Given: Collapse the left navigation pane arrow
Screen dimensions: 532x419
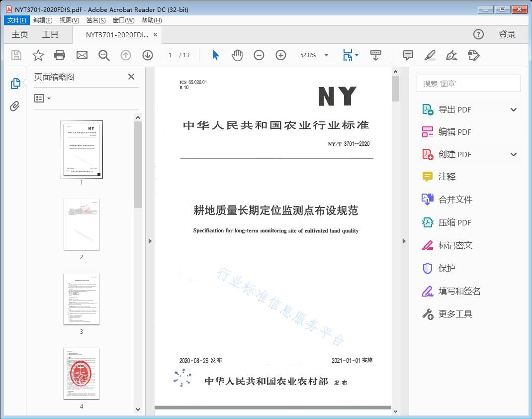Looking at the screenshot, I should point(150,241).
